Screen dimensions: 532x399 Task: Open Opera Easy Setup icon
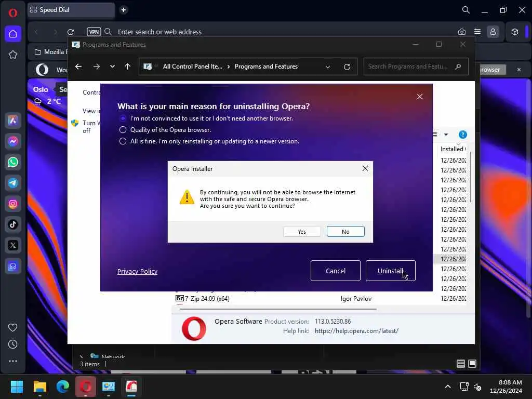(477, 32)
